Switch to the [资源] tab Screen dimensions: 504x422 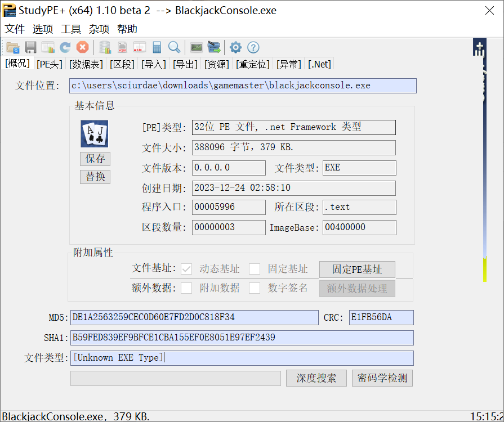pyautogui.click(x=217, y=64)
